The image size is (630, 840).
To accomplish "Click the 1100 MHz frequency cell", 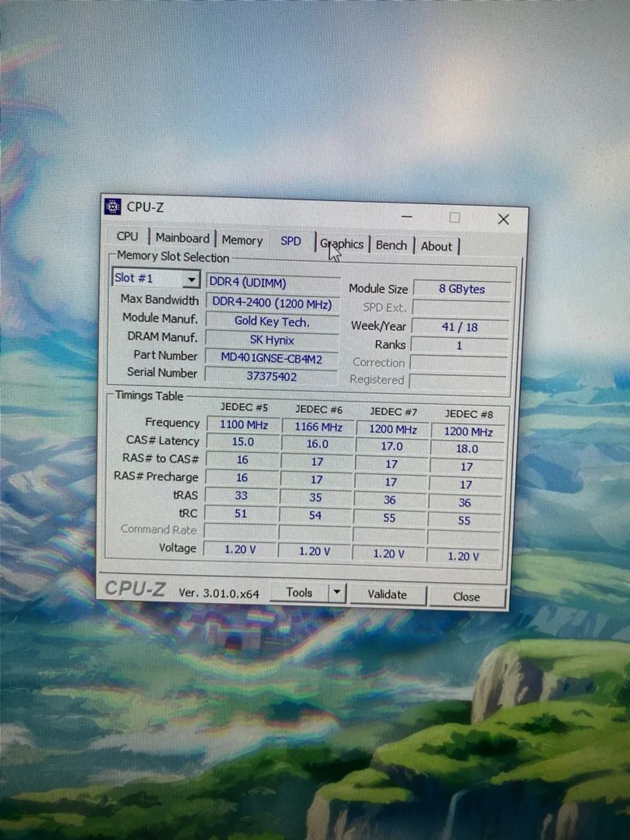I will pos(243,425).
